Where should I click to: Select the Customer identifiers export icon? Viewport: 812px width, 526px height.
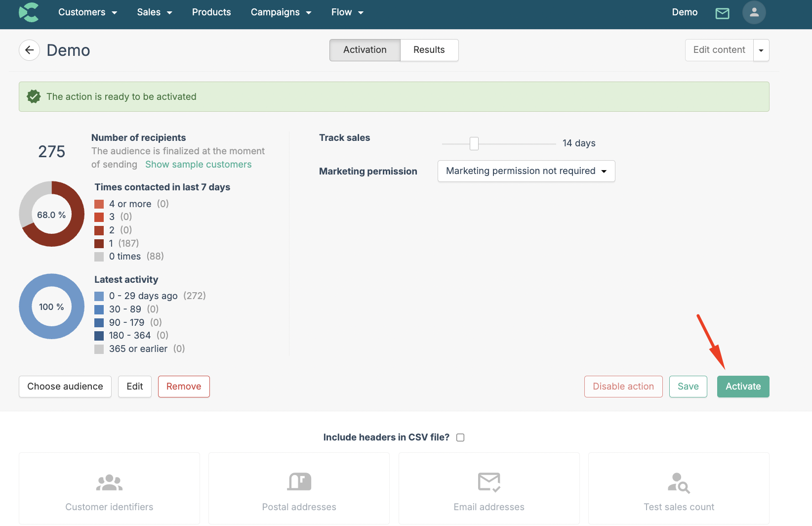tap(109, 482)
